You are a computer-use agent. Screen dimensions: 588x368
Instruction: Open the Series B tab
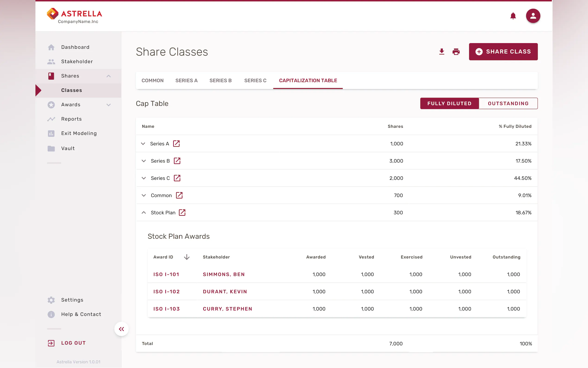tap(220, 81)
